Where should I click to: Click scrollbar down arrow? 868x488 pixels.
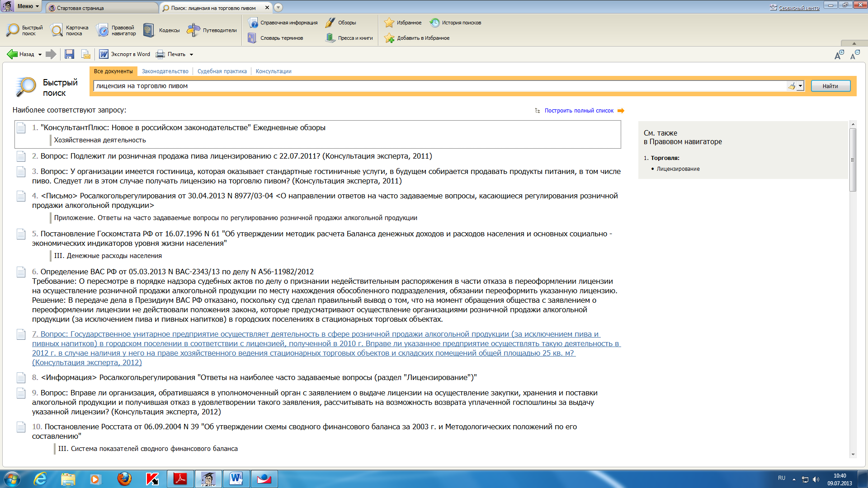click(x=853, y=455)
